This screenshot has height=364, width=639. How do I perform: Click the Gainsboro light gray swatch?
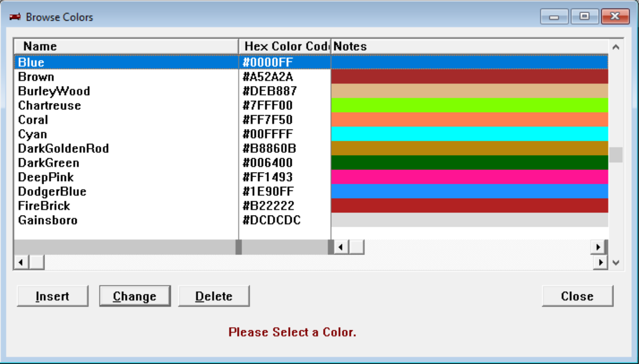coord(470,220)
